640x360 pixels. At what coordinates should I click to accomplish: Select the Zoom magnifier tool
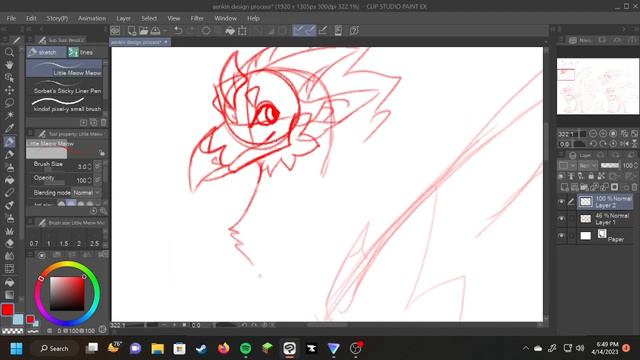click(9, 52)
